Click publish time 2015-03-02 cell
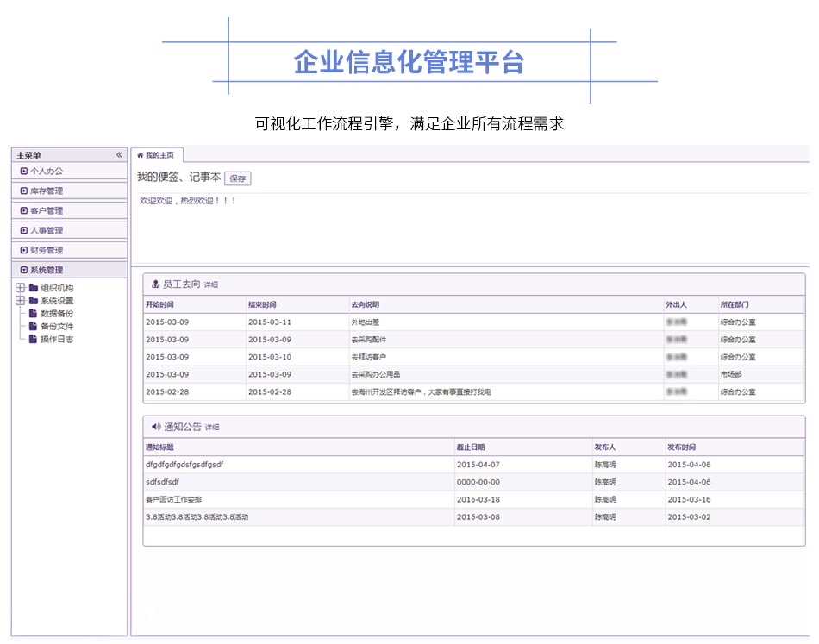819x644 pixels. point(689,517)
